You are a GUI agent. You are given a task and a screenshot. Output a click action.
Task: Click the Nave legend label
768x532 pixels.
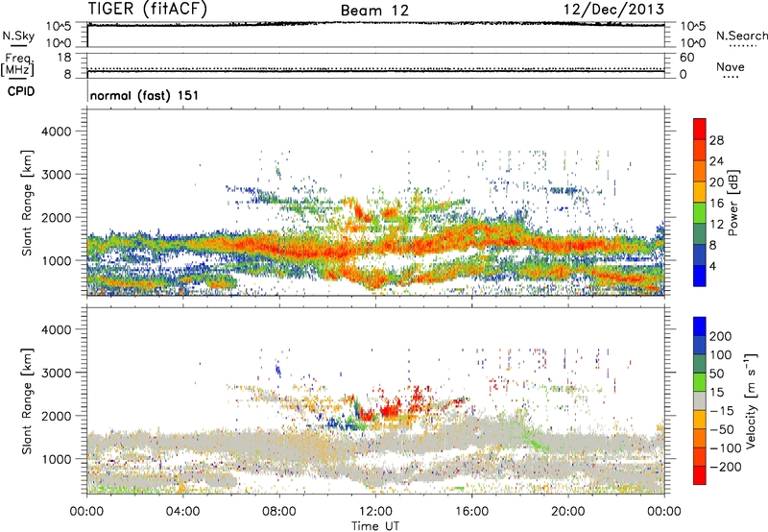tap(731, 66)
